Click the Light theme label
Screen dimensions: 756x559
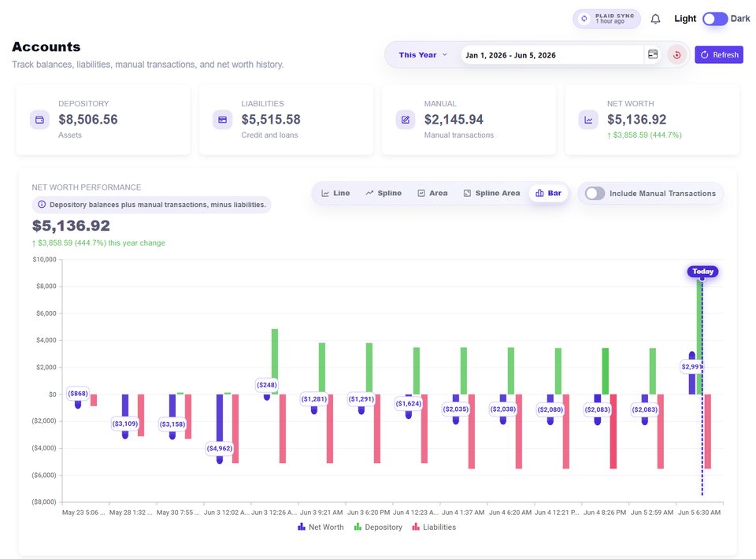point(685,19)
